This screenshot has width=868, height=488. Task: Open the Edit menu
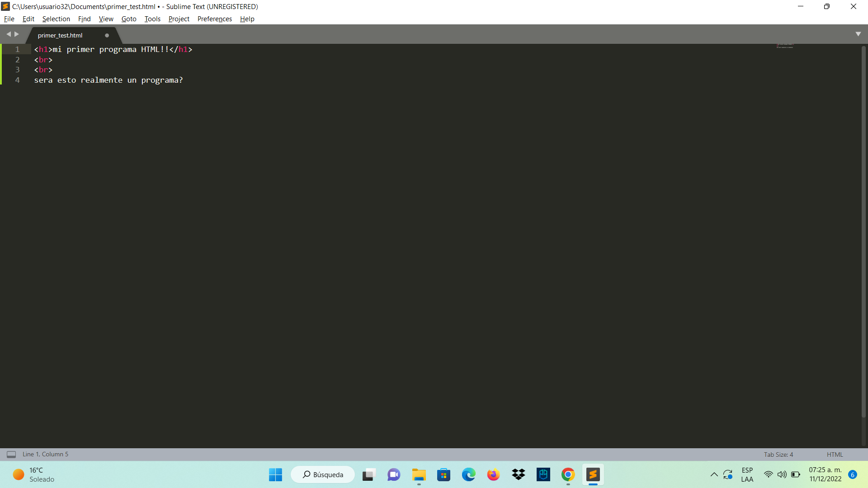click(x=28, y=19)
